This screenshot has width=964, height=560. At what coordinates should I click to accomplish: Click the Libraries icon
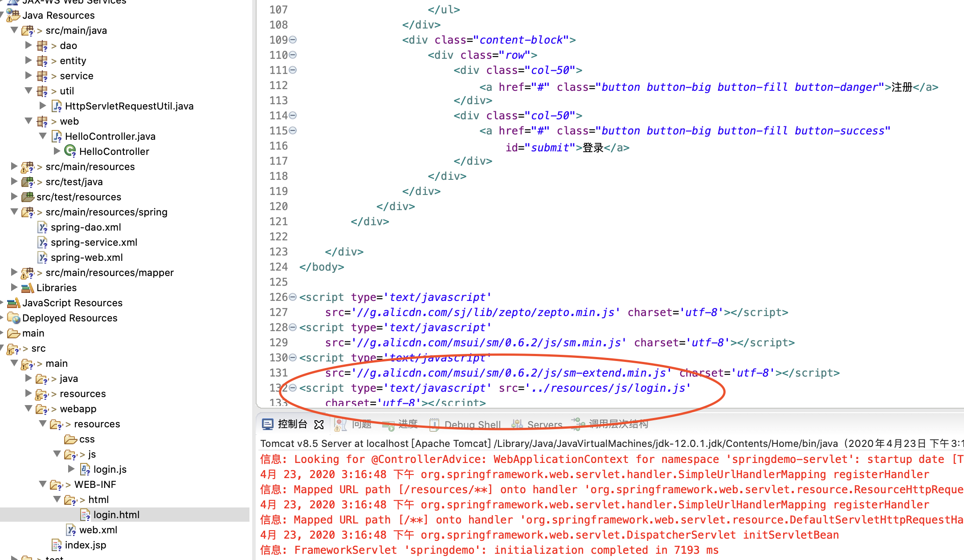pyautogui.click(x=28, y=288)
